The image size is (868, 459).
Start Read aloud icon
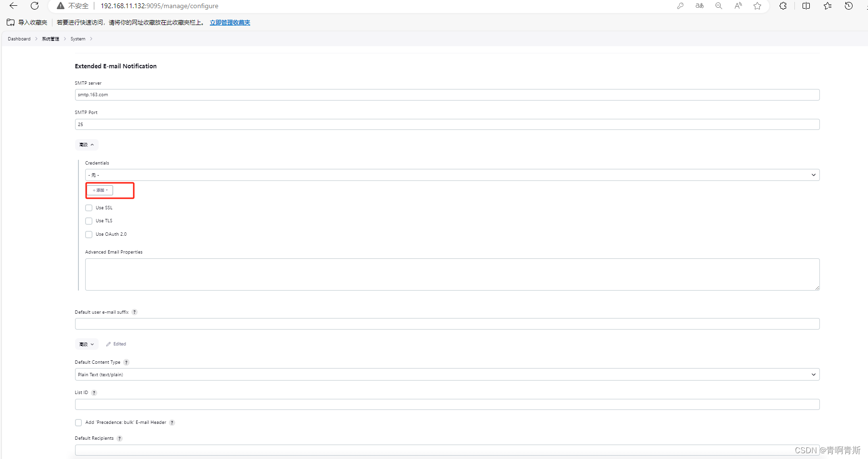click(x=738, y=6)
